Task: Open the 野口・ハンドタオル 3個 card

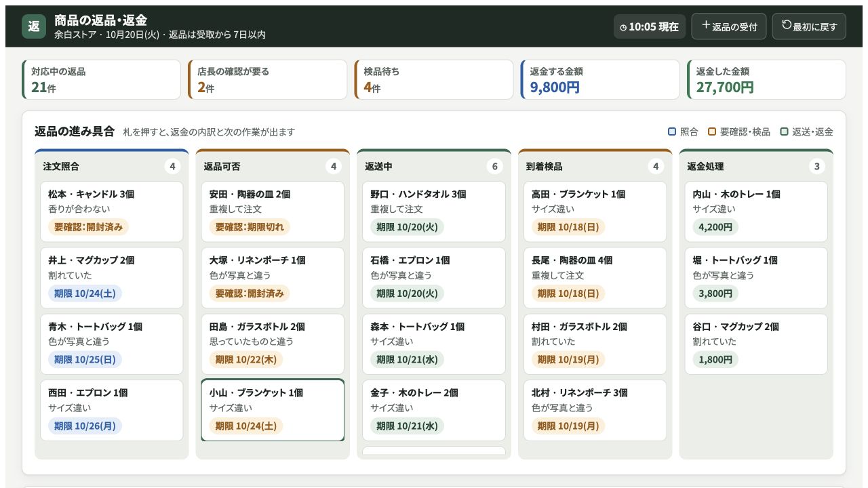Action: (434, 211)
